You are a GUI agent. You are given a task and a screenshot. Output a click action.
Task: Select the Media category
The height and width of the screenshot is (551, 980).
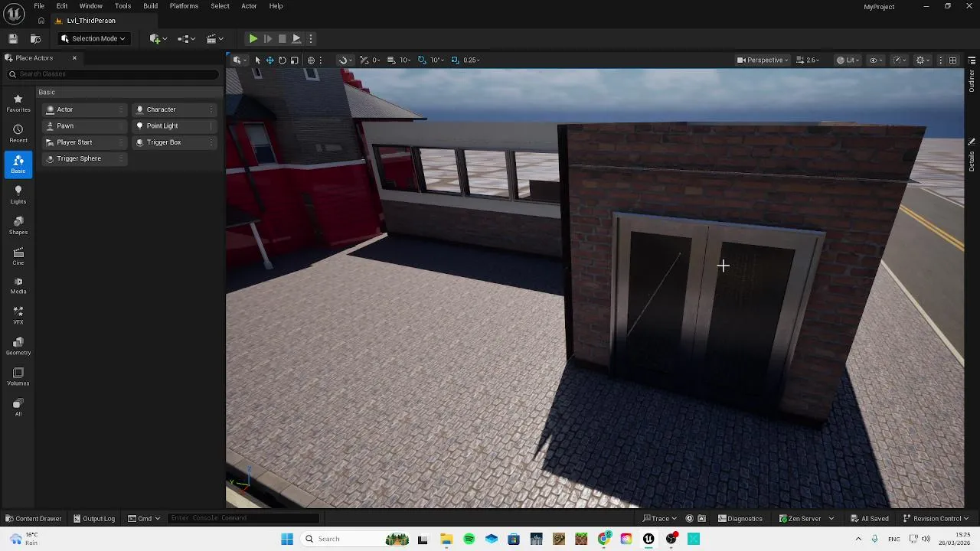[18, 285]
